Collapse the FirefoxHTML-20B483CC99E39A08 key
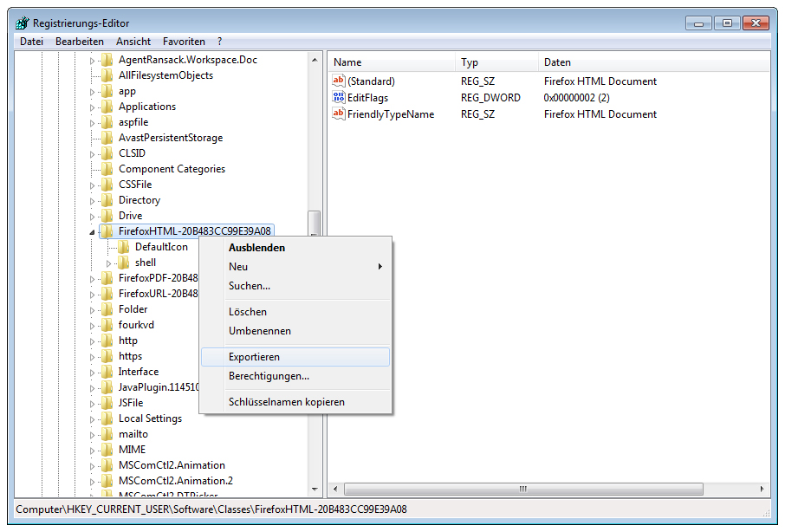This screenshot has height=532, width=785. click(93, 232)
